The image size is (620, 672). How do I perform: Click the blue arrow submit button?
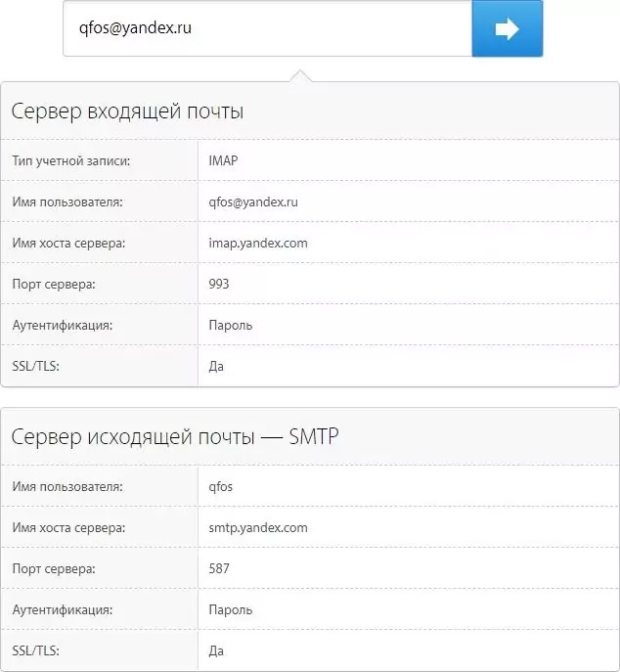click(x=507, y=29)
